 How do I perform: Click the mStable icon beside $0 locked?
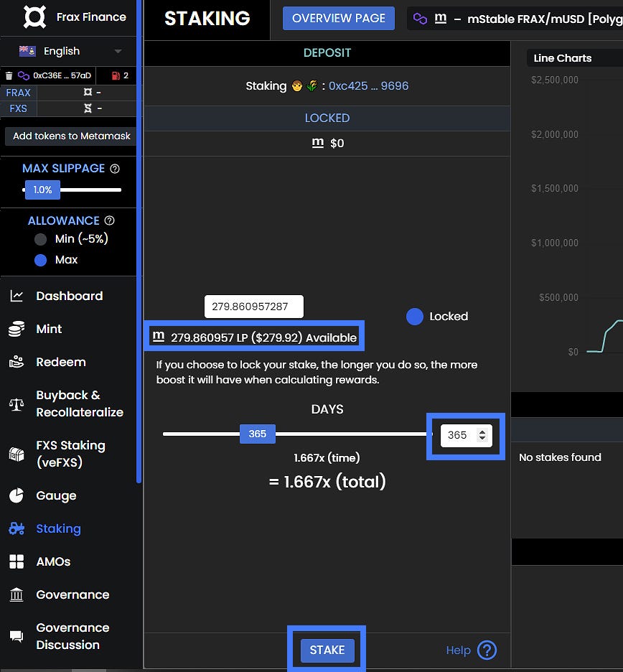click(x=317, y=142)
